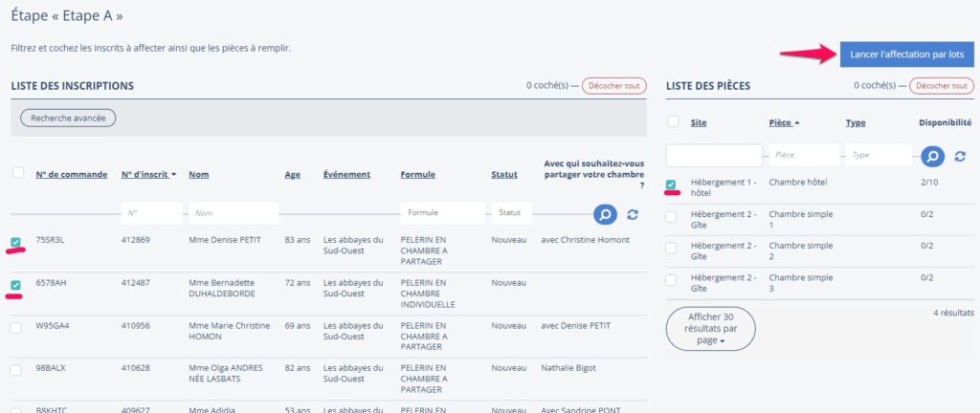Sort rooms by Site column header
The image size is (980, 413).
pyautogui.click(x=699, y=122)
